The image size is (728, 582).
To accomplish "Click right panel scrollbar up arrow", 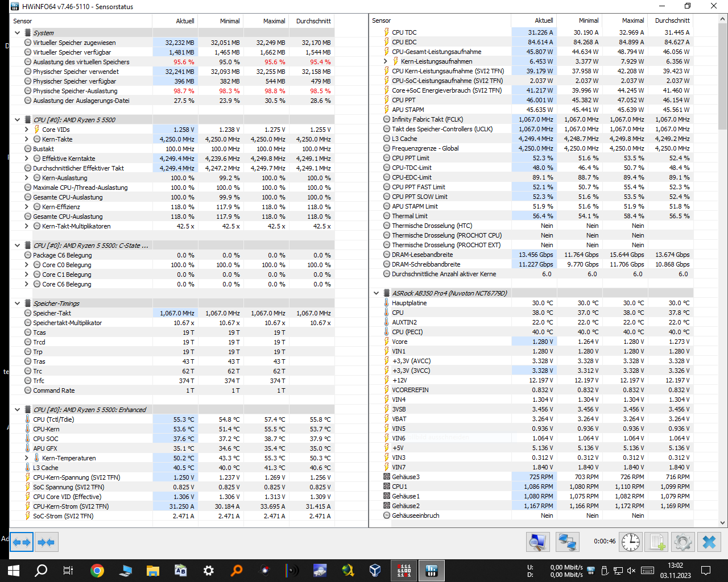I will pos(723,19).
